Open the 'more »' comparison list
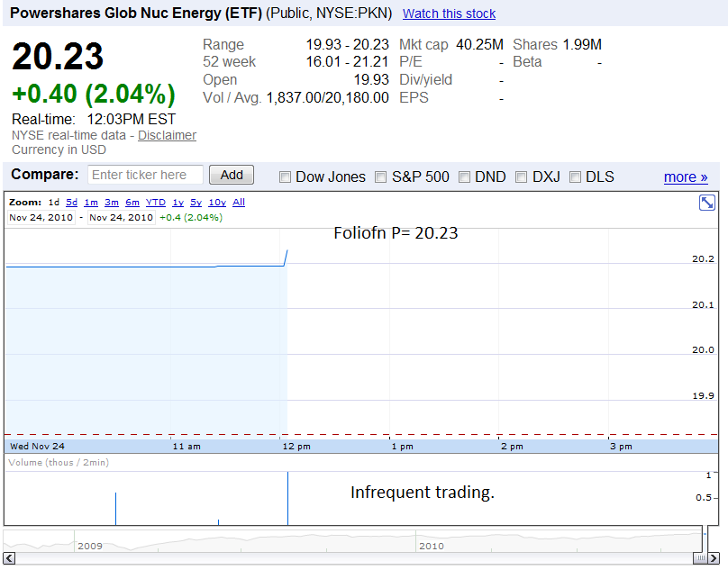The width and height of the screenshot is (728, 570). [686, 176]
